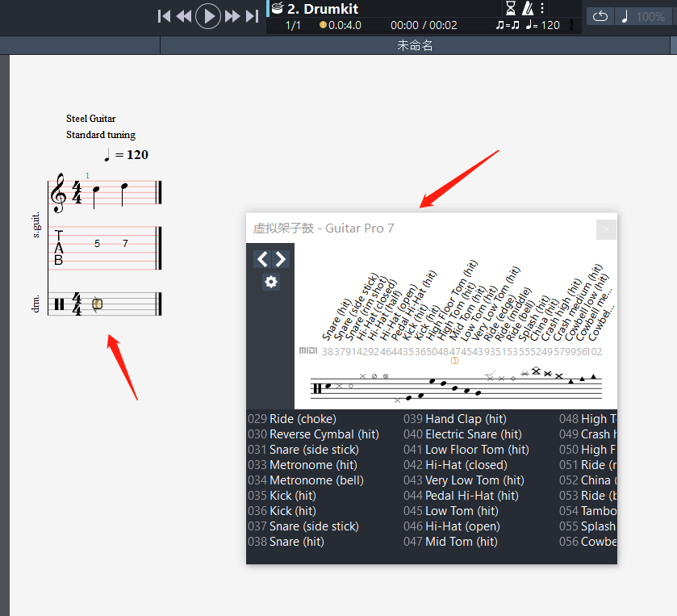Go to previous drum panel page
The height and width of the screenshot is (616, 677).
click(x=262, y=259)
